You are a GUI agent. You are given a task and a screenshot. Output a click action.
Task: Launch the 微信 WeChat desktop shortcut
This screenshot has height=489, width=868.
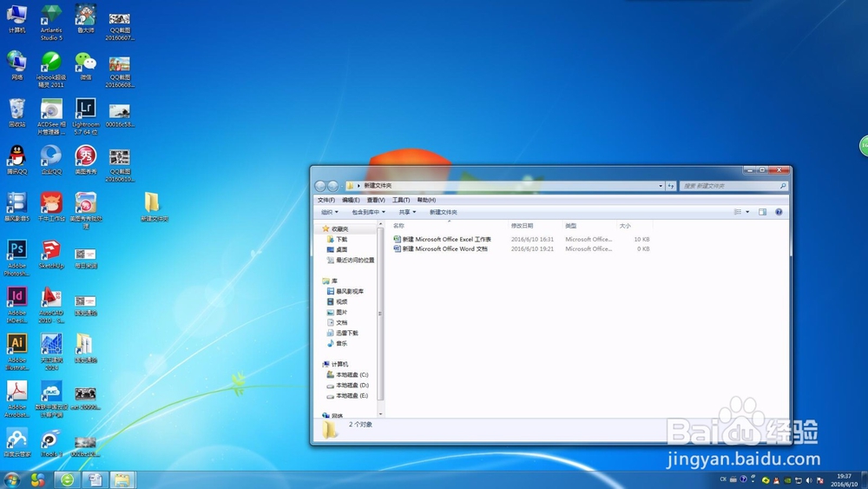pyautogui.click(x=85, y=65)
